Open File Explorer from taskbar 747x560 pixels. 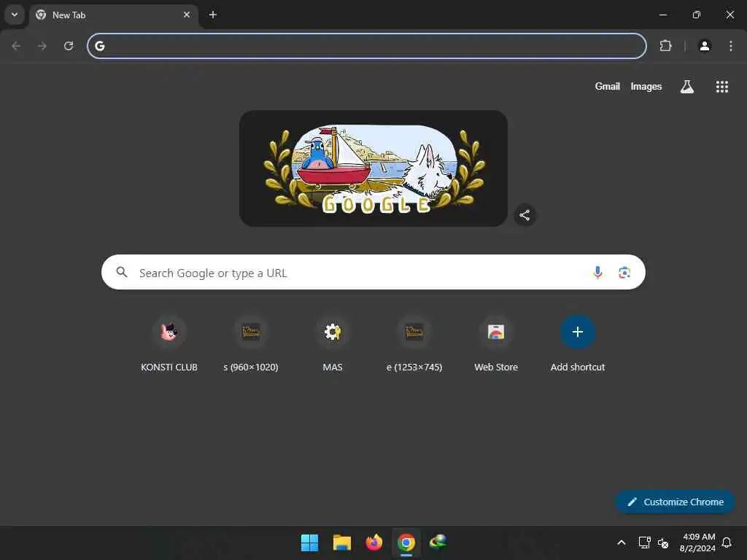tap(342, 542)
